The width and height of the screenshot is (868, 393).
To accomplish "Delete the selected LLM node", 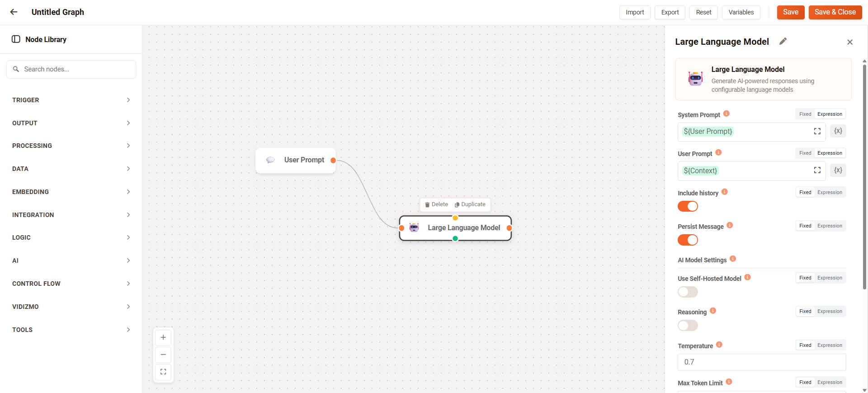I will pyautogui.click(x=436, y=204).
